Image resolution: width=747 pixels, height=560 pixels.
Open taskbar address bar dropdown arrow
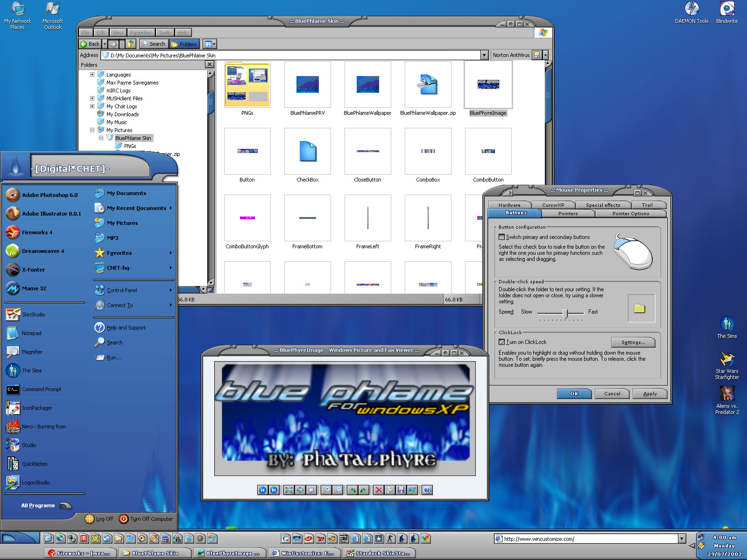(682, 539)
